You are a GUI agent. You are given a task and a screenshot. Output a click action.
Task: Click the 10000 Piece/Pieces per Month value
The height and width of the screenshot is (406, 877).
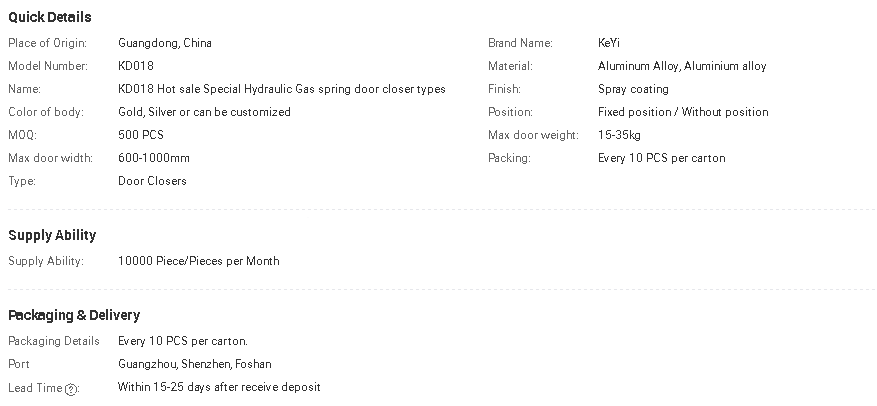point(199,261)
